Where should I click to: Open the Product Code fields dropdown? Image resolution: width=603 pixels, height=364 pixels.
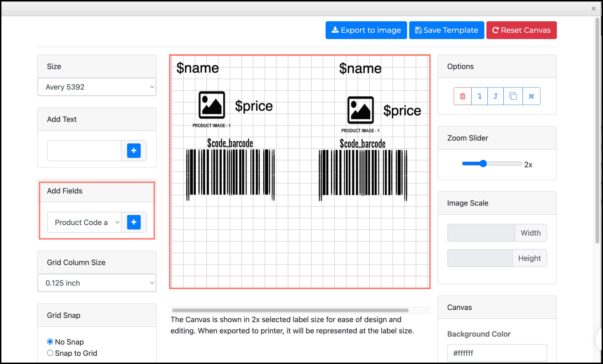(84, 223)
